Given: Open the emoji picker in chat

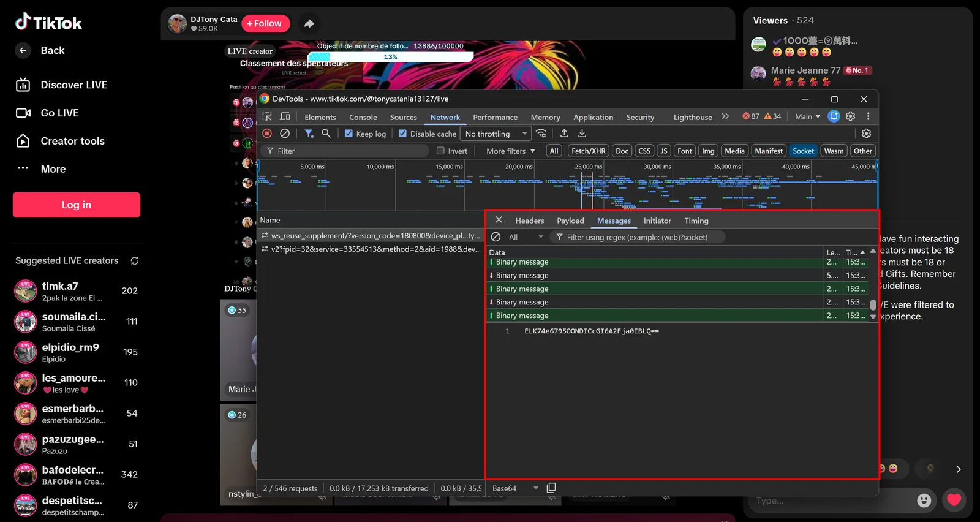Looking at the screenshot, I should (924, 501).
